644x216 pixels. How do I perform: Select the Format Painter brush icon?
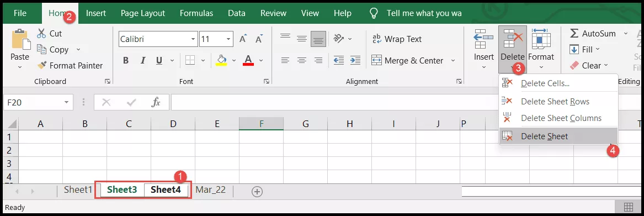42,65
